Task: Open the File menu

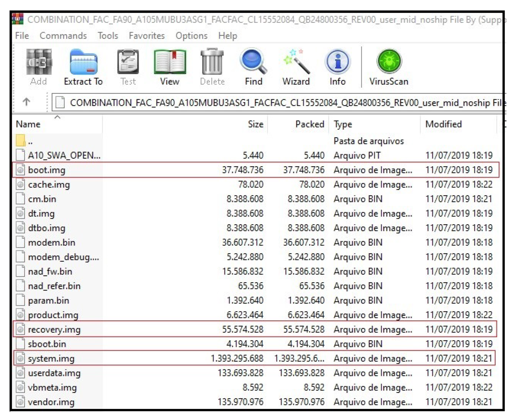Action: coord(22,36)
